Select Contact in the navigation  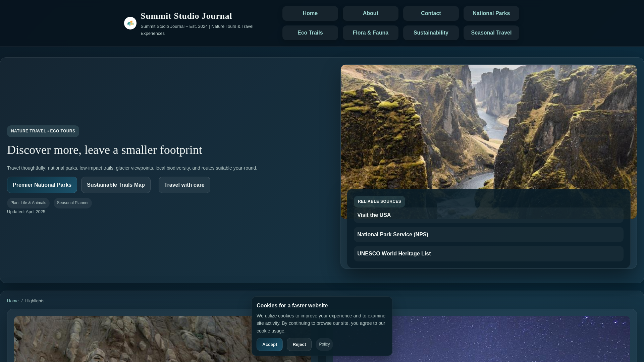pos(431,13)
